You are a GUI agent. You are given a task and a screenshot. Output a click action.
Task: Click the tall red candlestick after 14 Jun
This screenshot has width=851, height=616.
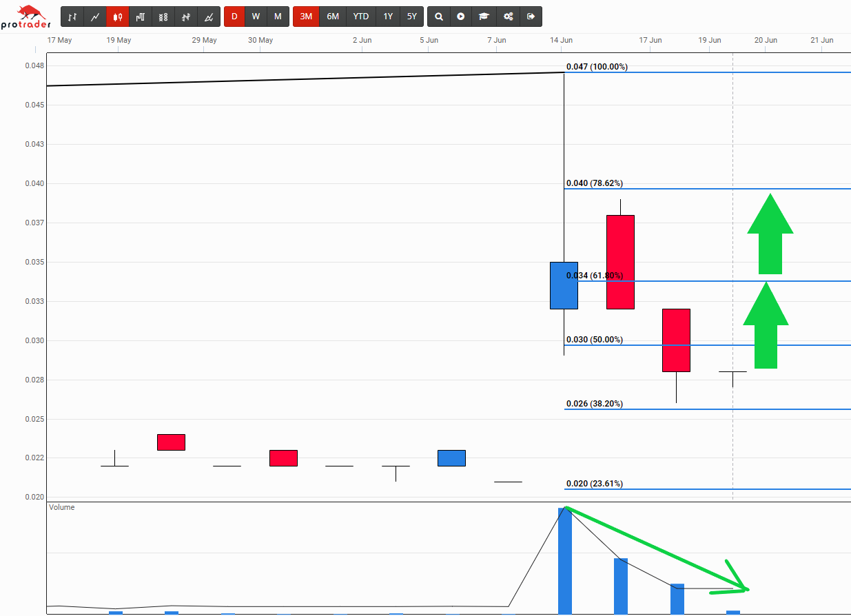620,262
